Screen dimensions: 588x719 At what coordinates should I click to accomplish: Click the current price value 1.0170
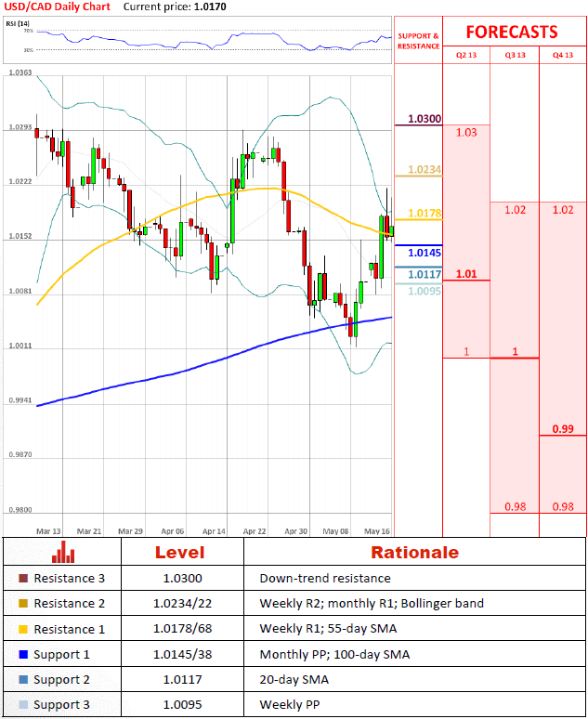(x=211, y=7)
